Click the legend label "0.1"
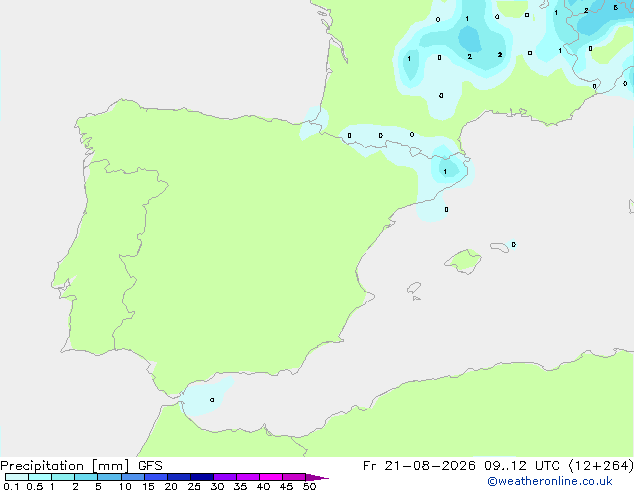 [11, 486]
